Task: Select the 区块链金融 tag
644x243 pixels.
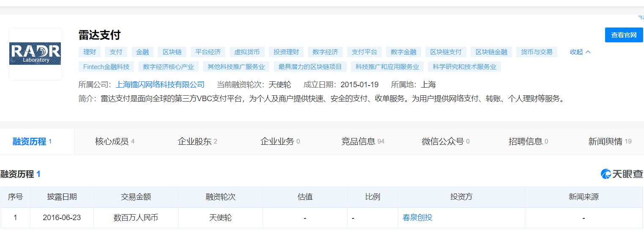Action: tap(491, 52)
